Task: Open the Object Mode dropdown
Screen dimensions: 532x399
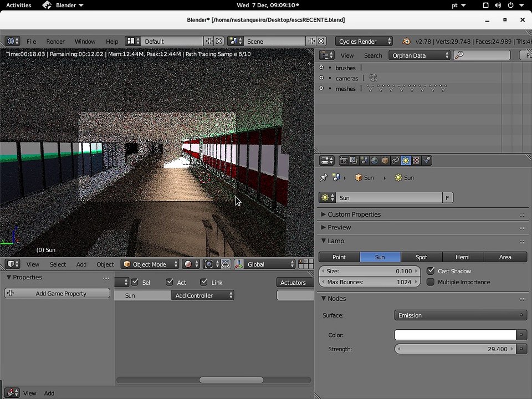Action: click(x=150, y=264)
